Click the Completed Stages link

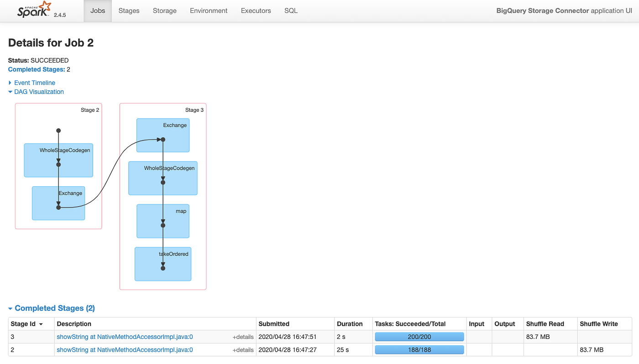click(36, 69)
